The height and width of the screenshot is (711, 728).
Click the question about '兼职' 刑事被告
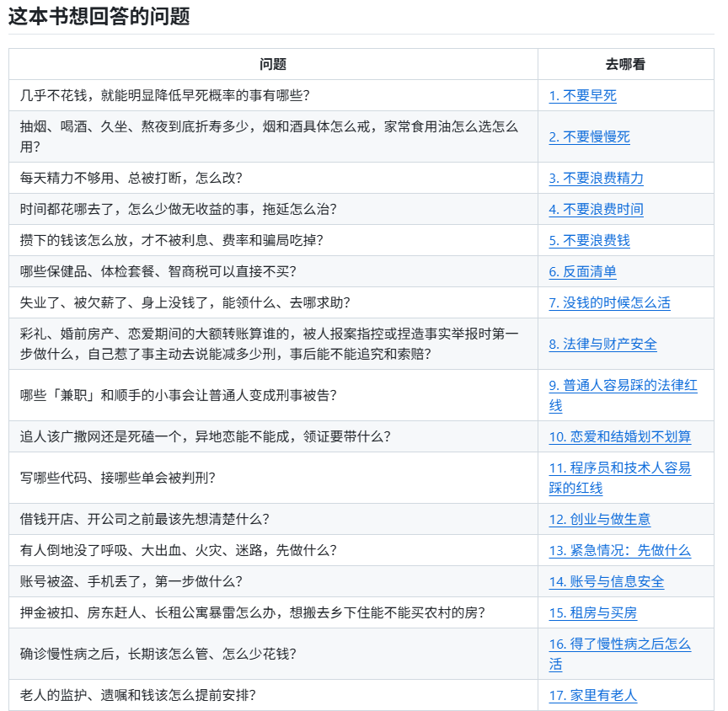click(x=179, y=395)
